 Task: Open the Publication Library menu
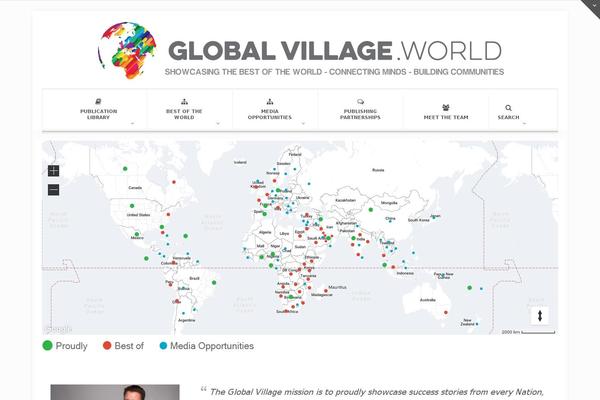click(98, 114)
